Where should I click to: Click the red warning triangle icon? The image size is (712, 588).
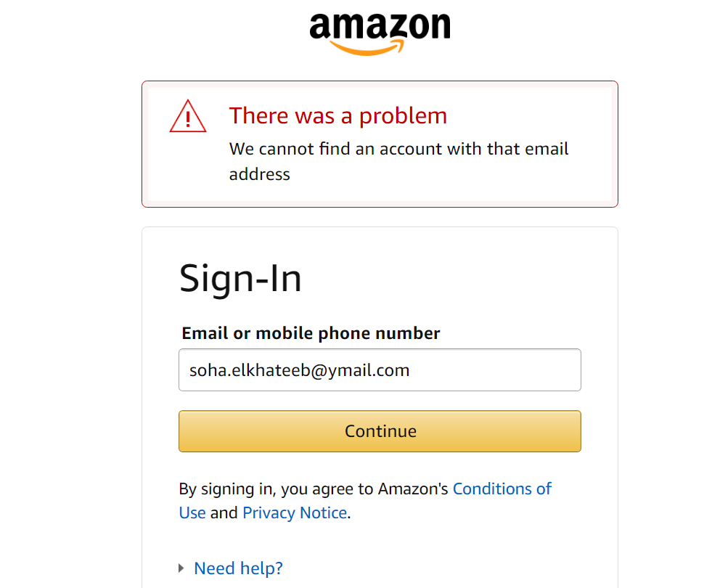coord(188,117)
